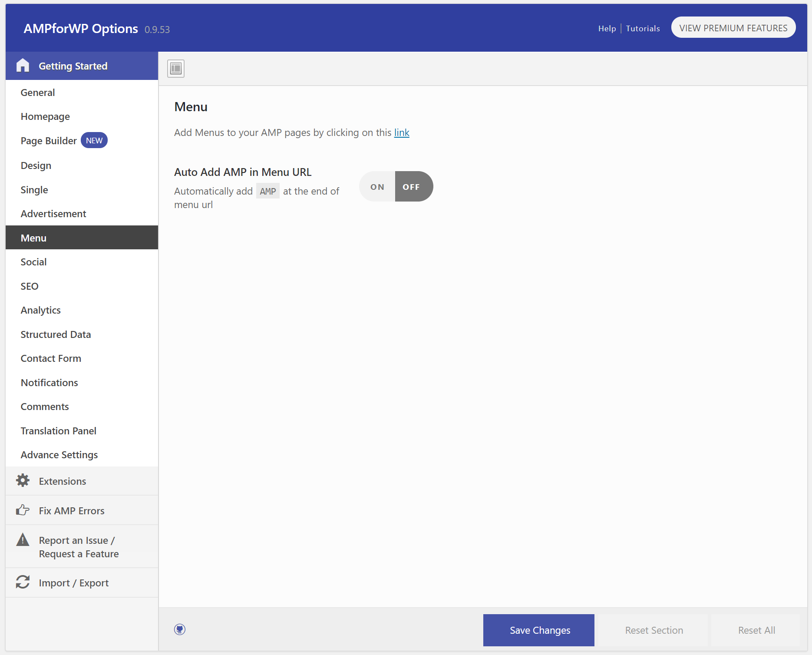Open the GitHub icon near Save Changes
The image size is (812, 655).
tap(180, 629)
